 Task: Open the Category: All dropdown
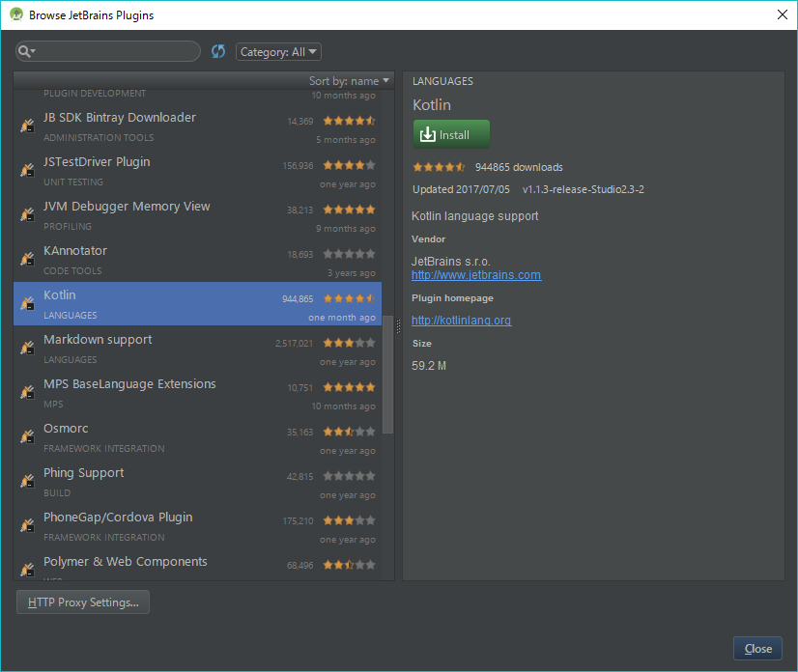point(278,51)
